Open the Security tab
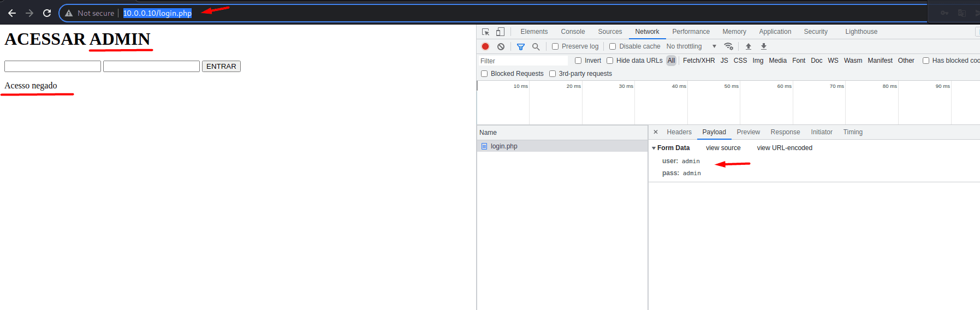The width and height of the screenshot is (980, 310). (816, 32)
